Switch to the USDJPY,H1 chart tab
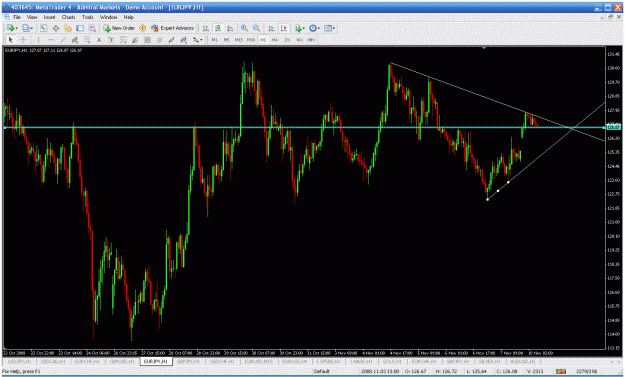 click(19, 361)
